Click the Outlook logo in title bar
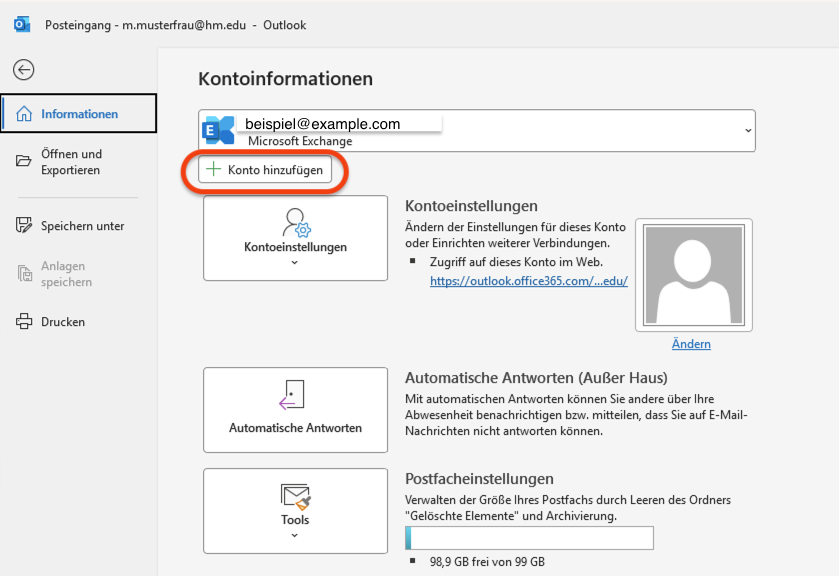839x576 pixels. point(22,25)
